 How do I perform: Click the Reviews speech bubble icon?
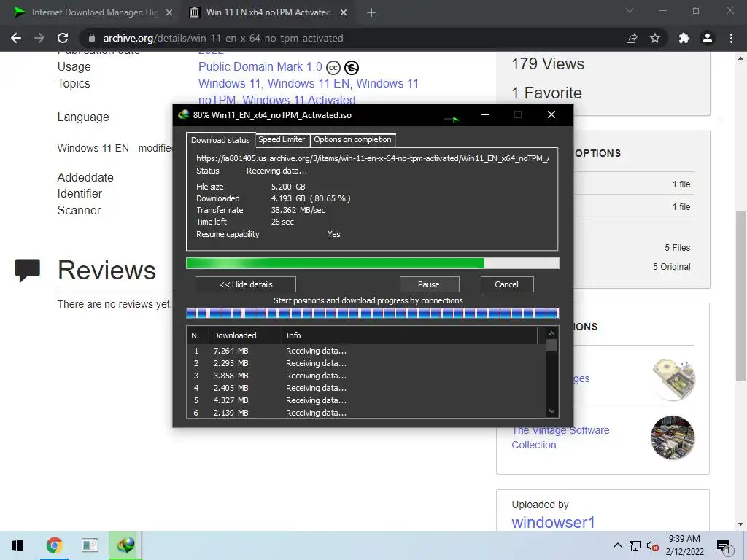point(27,270)
